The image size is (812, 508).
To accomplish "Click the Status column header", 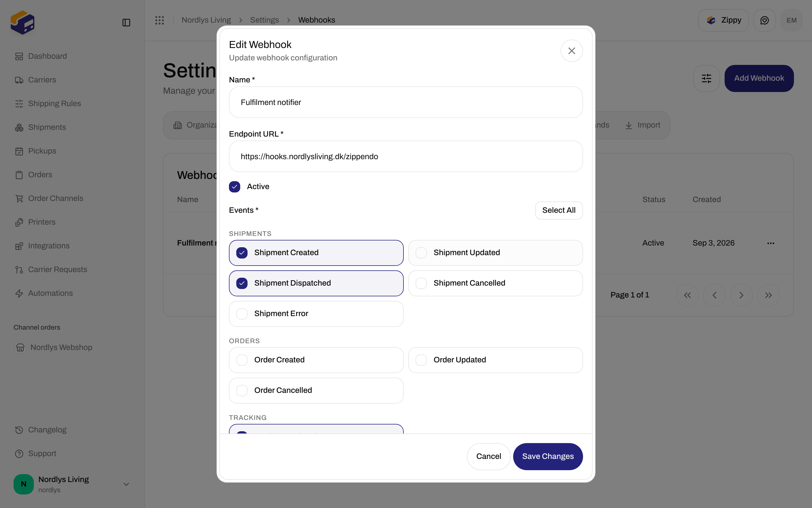I will click(x=654, y=200).
